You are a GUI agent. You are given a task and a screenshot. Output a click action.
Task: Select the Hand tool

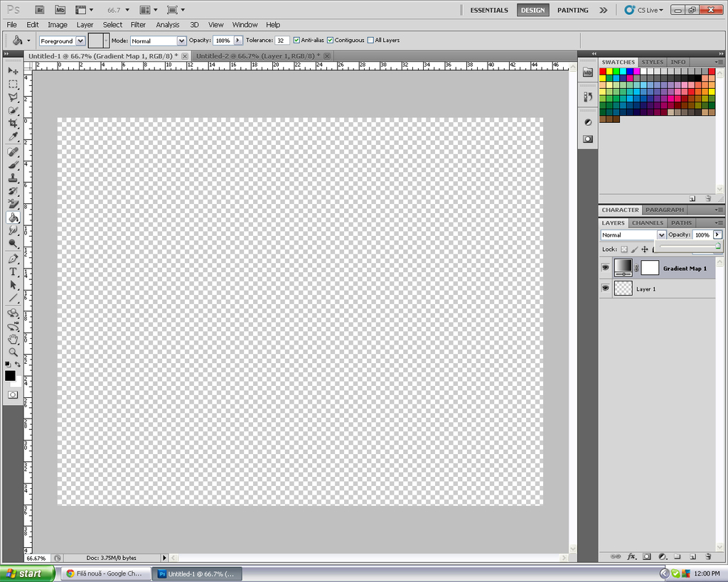point(13,339)
